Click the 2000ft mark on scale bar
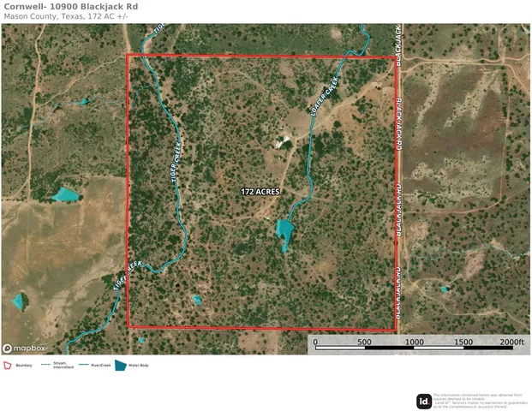 511,342
